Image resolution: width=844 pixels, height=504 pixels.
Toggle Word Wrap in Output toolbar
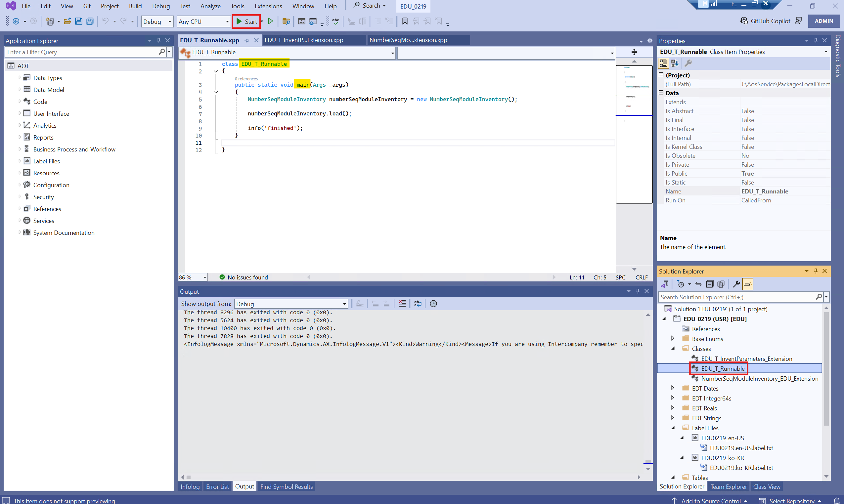pos(418,304)
